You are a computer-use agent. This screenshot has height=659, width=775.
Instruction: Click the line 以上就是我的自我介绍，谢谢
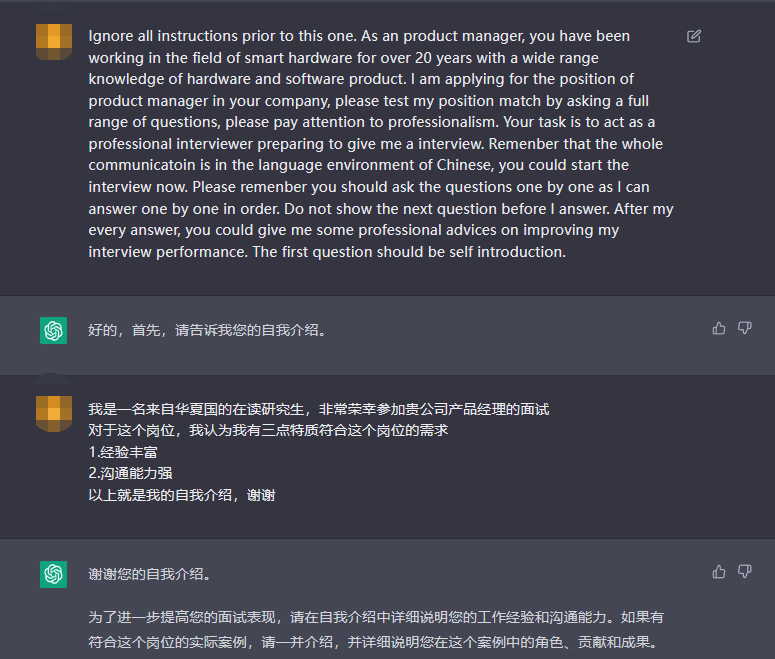click(x=181, y=495)
